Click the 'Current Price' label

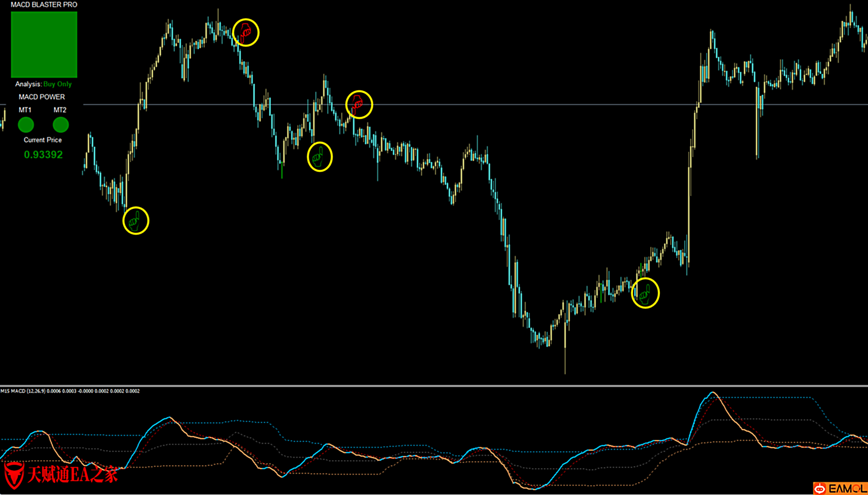click(43, 140)
